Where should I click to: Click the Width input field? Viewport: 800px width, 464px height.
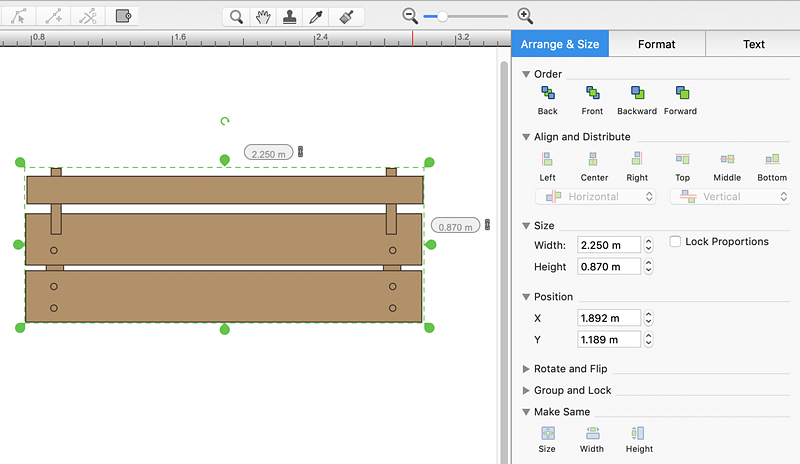tap(609, 245)
